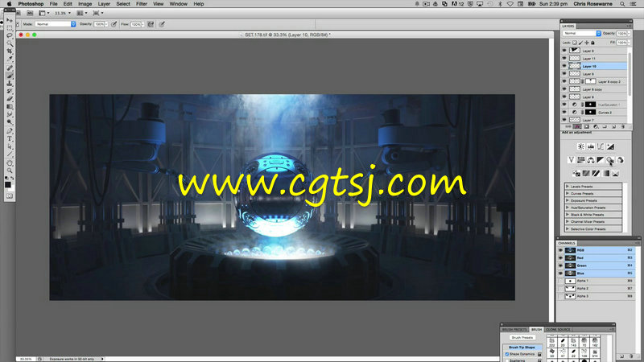
Task: Select the Eraser tool
Action: [x=10, y=99]
